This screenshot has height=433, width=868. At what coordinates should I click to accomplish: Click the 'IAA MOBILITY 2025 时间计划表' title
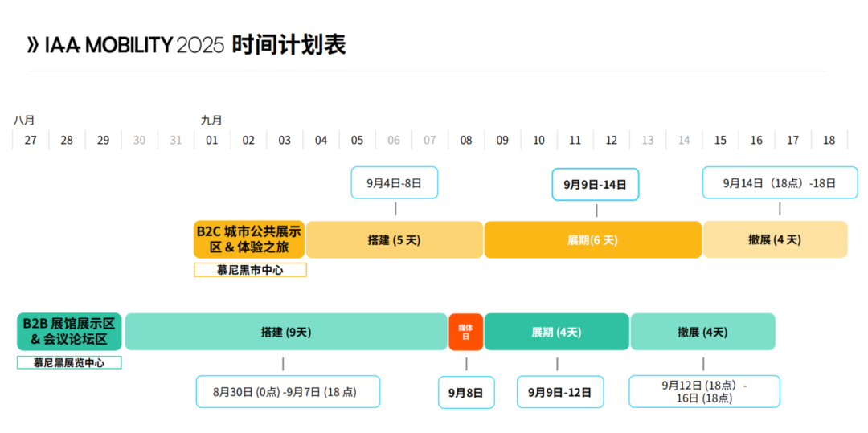[x=186, y=45]
